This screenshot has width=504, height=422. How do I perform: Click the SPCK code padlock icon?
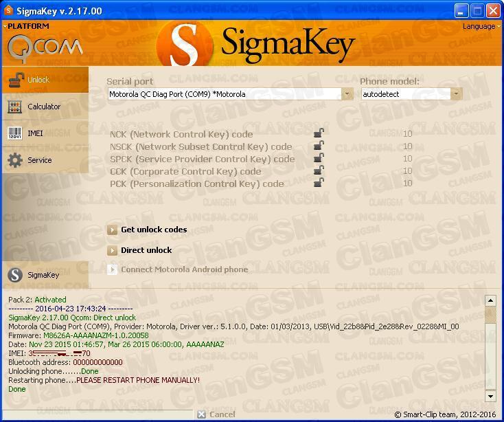319,157
